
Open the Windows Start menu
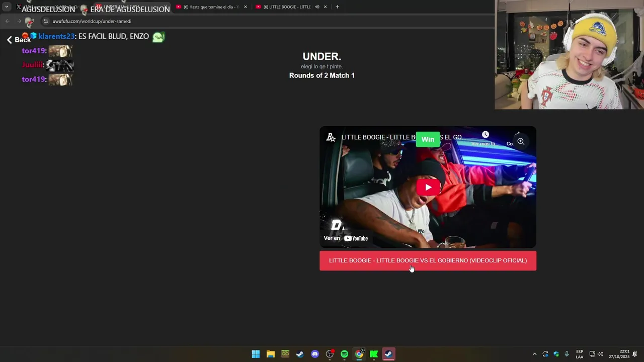pos(256,354)
